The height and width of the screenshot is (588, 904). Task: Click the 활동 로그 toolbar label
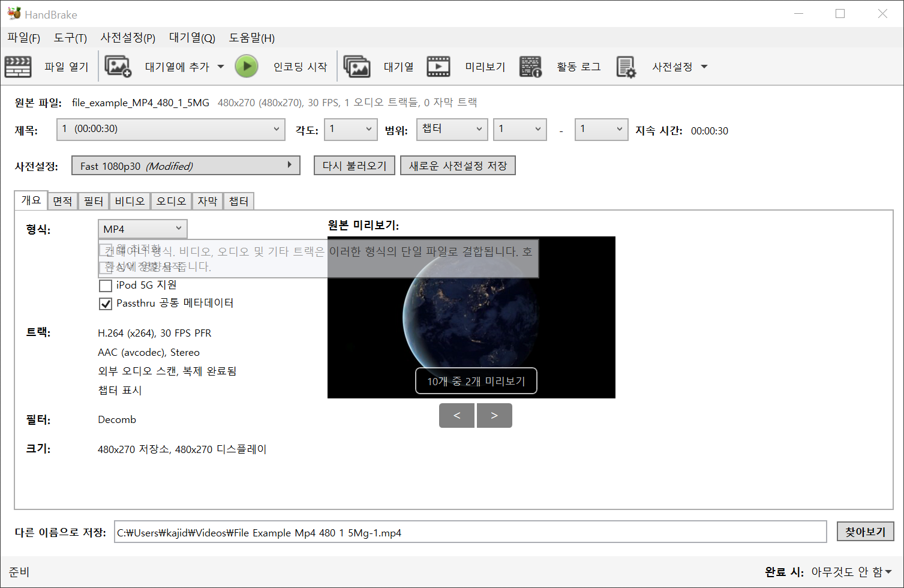(579, 67)
